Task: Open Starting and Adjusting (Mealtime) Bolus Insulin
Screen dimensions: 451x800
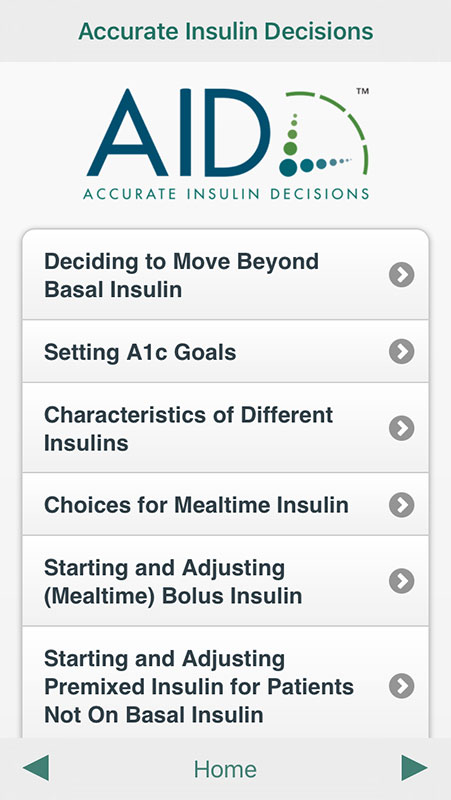Action: pos(226,581)
